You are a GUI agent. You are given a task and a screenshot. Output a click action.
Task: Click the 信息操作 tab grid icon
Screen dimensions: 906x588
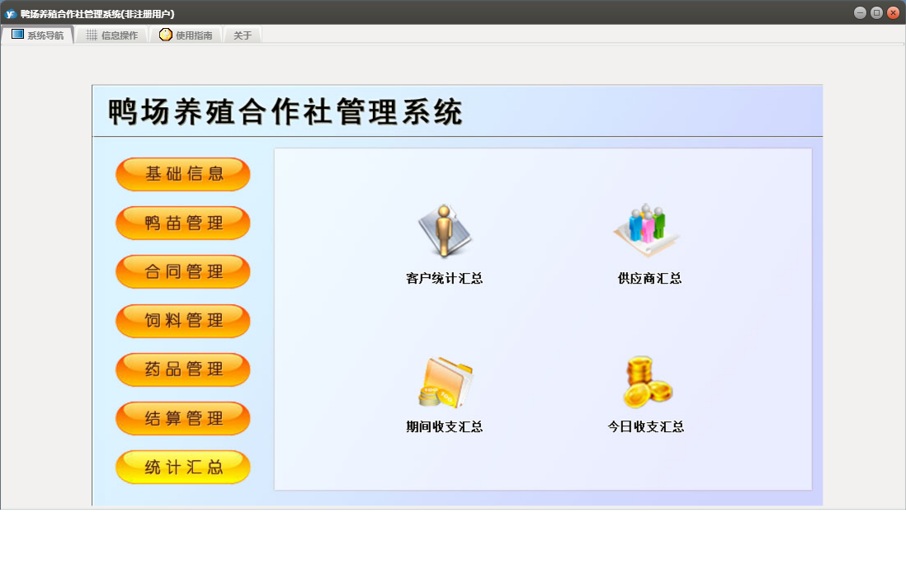point(92,35)
